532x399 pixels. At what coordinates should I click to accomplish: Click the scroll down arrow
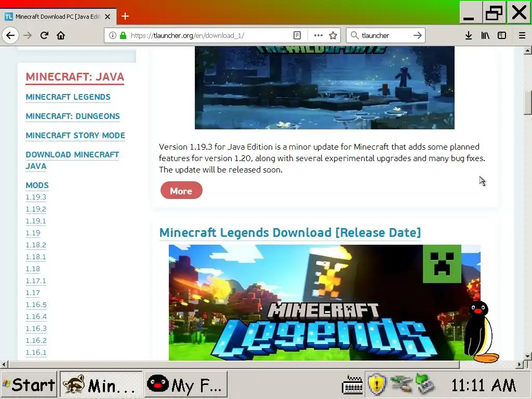pos(528,356)
